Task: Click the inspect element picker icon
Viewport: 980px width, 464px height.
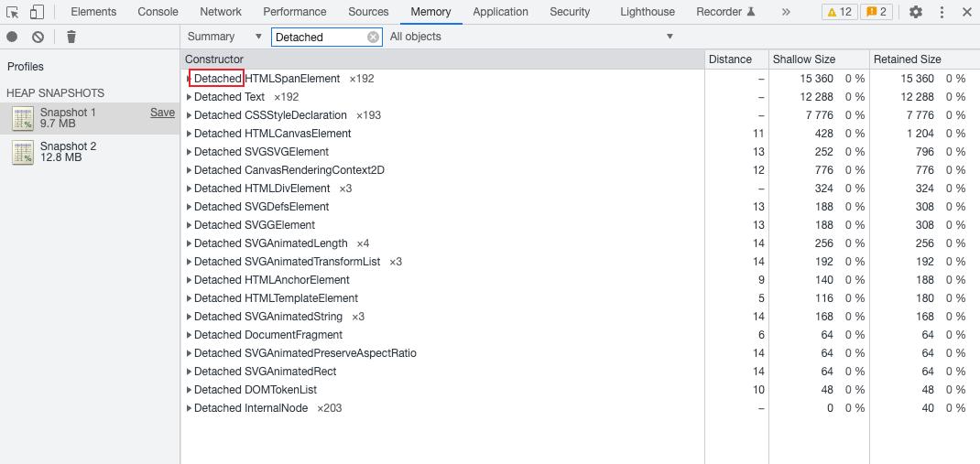Action: coord(13,12)
